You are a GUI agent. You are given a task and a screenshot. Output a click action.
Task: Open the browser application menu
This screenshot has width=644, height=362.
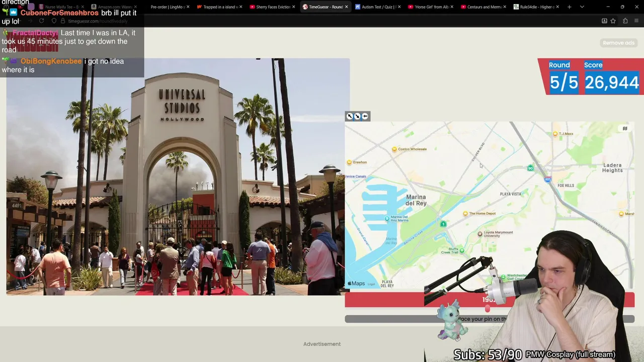tap(636, 21)
